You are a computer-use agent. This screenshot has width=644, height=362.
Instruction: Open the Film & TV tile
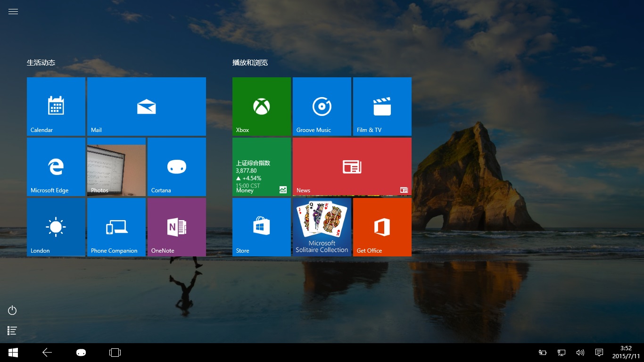tap(382, 107)
